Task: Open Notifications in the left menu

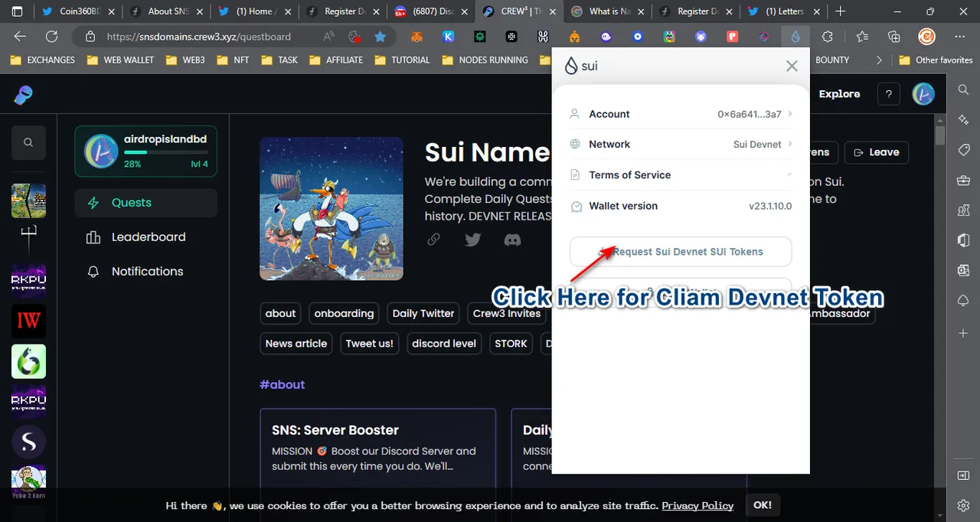Action: pos(145,272)
